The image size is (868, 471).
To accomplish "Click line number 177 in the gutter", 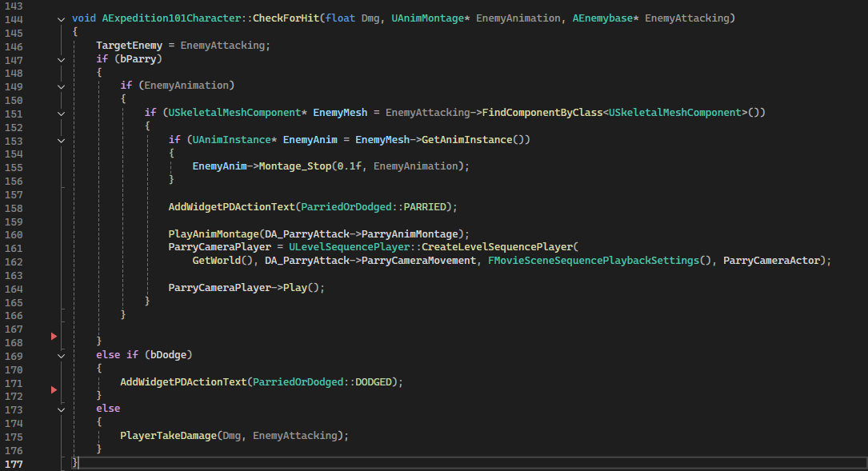I will [x=14, y=463].
